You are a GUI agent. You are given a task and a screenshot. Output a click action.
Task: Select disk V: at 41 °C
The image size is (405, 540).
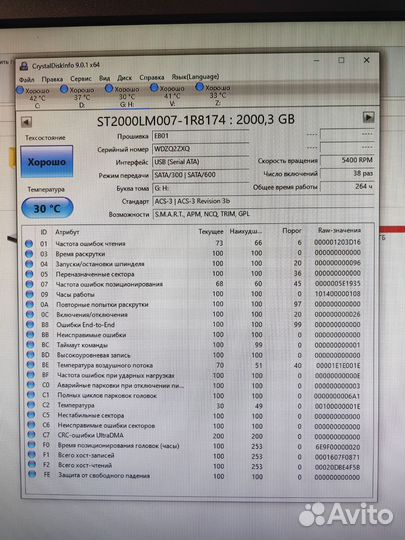[x=168, y=95]
